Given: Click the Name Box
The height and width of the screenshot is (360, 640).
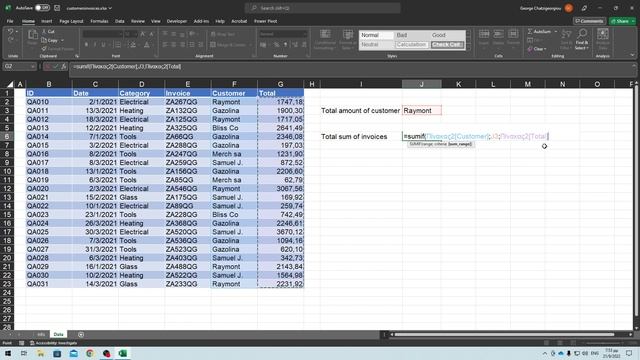Looking at the screenshot, I should coord(20,66).
